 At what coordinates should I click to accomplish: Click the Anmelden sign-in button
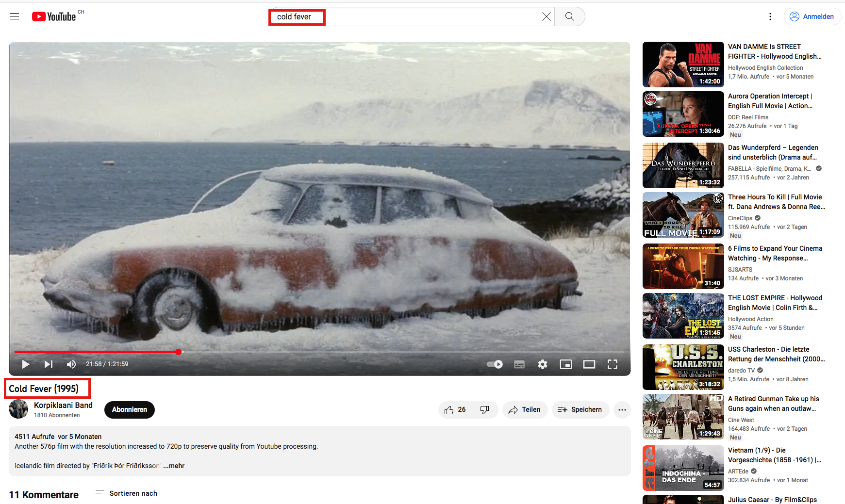[x=812, y=16]
